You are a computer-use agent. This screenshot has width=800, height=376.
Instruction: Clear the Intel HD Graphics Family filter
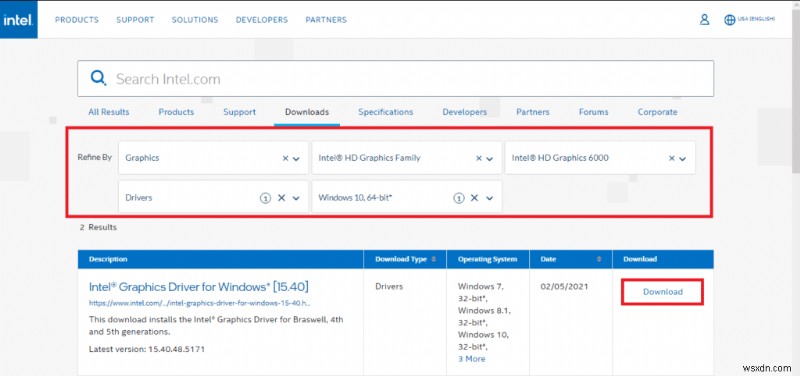click(x=479, y=158)
